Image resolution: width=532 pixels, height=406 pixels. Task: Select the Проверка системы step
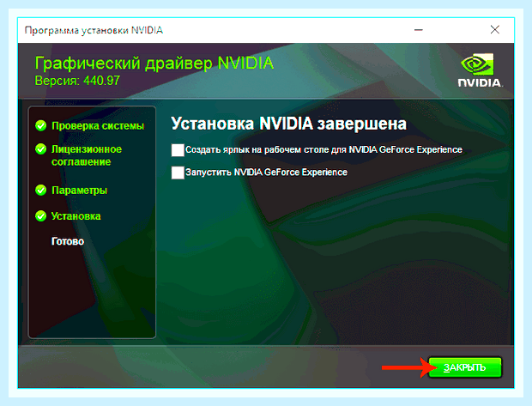pyautogui.click(x=98, y=126)
